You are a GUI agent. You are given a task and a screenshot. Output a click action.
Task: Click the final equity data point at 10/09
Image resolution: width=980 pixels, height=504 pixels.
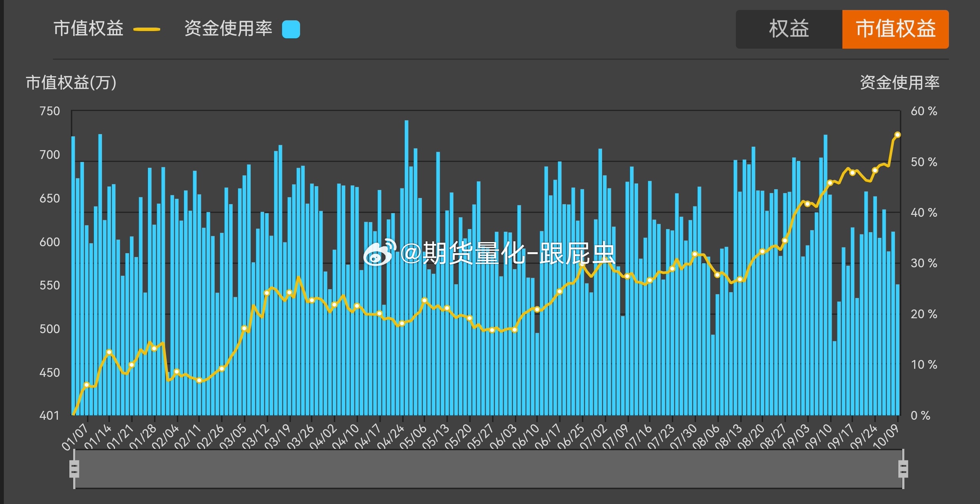pos(897,135)
